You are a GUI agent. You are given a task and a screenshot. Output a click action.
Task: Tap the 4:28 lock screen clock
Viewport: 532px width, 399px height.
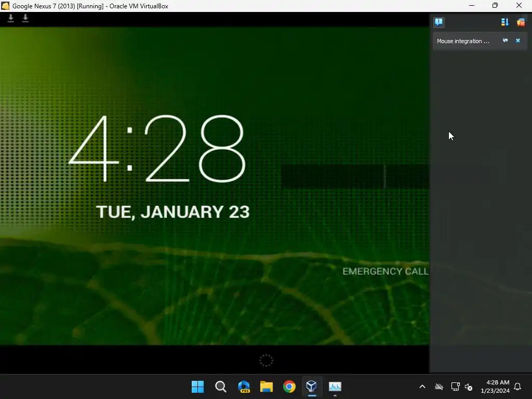click(x=157, y=149)
